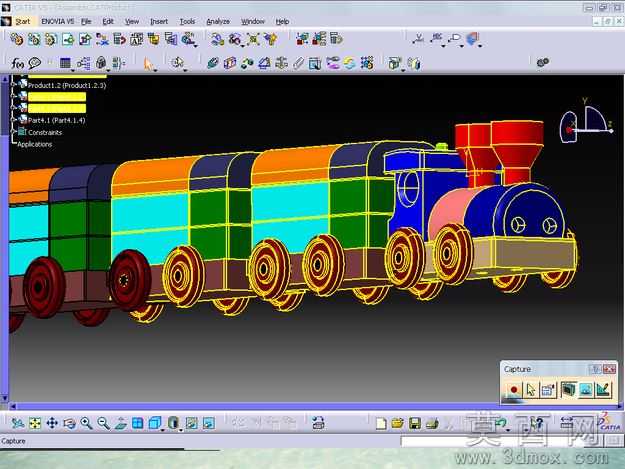The image size is (625, 469).
Task: Click the Zoom Out magnifier
Action: click(x=104, y=423)
